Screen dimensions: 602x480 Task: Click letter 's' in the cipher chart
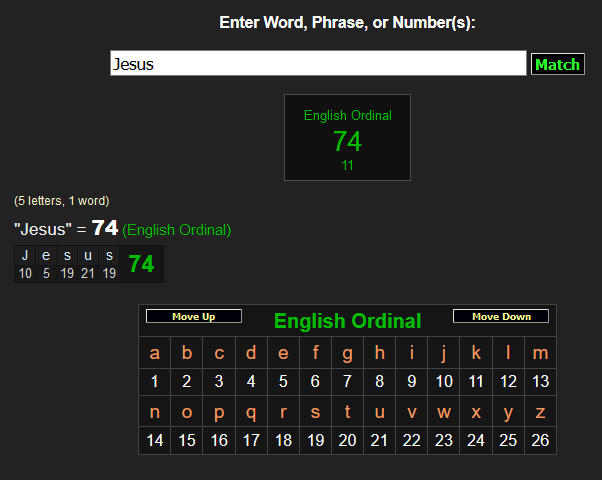[315, 412]
